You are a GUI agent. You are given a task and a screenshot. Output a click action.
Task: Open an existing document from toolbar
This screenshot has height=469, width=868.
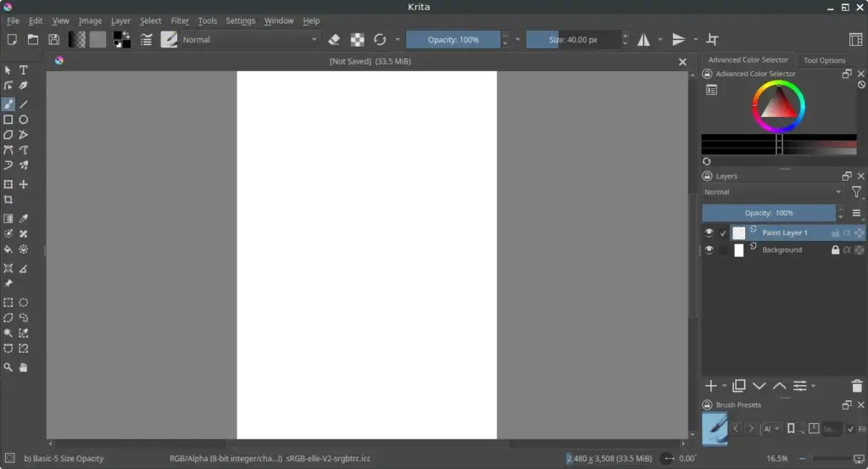click(33, 39)
